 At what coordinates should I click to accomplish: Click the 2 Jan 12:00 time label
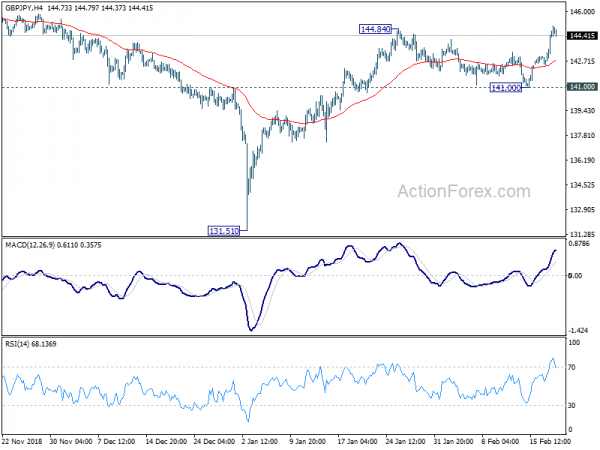260,441
